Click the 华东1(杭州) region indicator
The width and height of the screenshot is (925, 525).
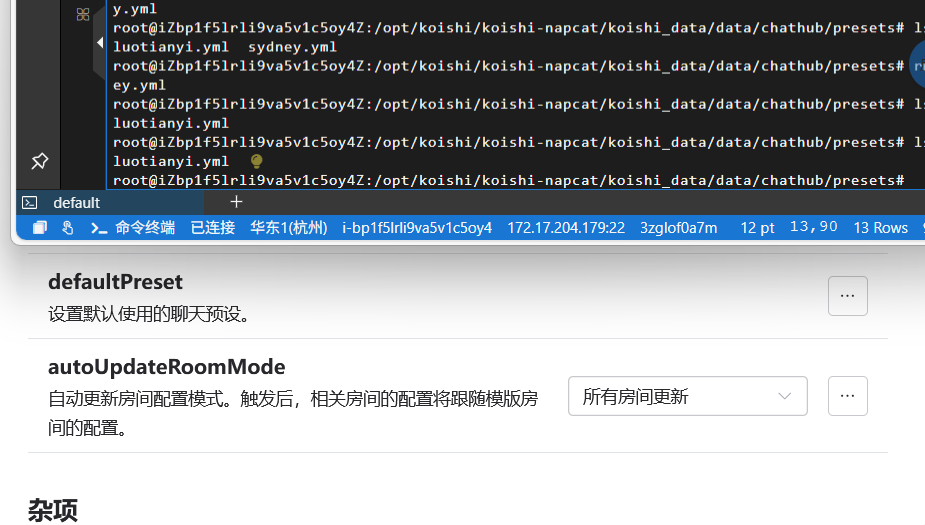click(288, 228)
